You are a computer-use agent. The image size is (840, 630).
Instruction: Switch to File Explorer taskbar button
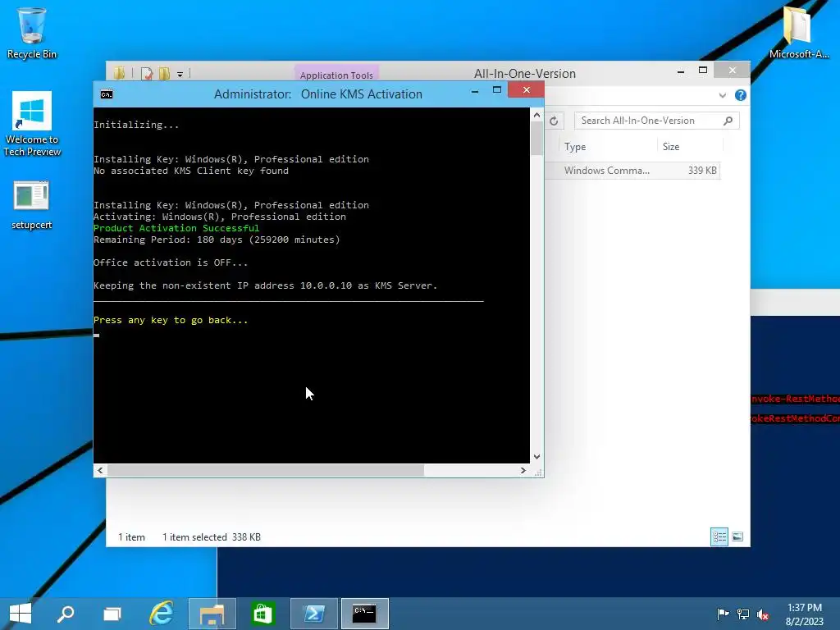click(212, 614)
